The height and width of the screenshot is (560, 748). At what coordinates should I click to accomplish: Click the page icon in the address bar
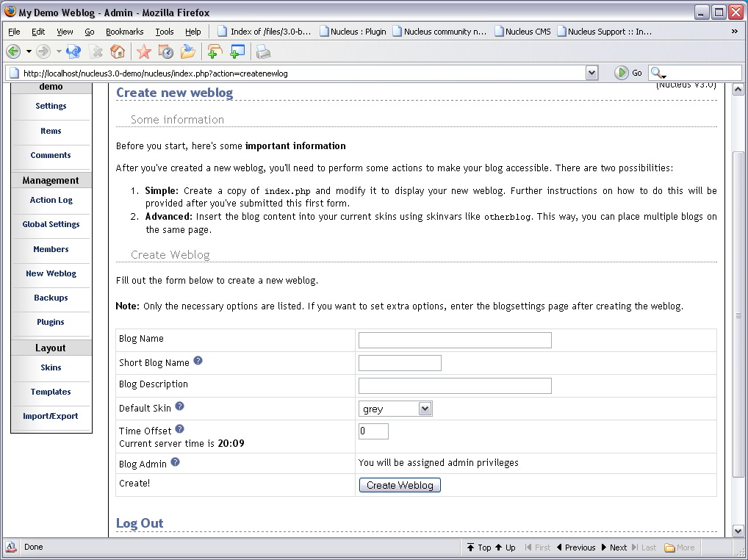pos(14,73)
